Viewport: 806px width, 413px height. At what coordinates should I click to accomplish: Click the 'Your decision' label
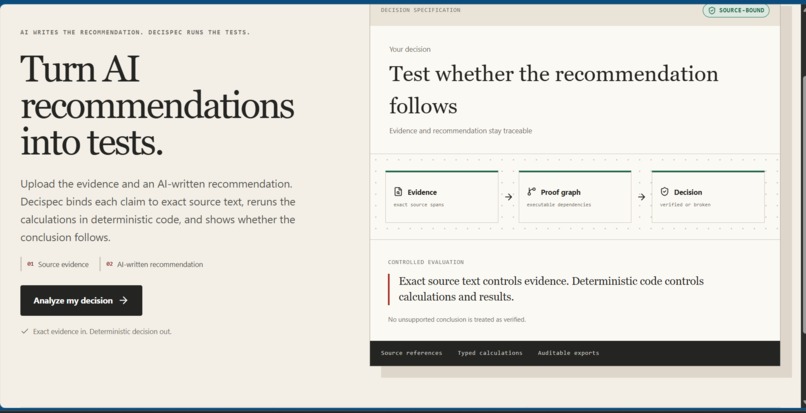(410, 49)
